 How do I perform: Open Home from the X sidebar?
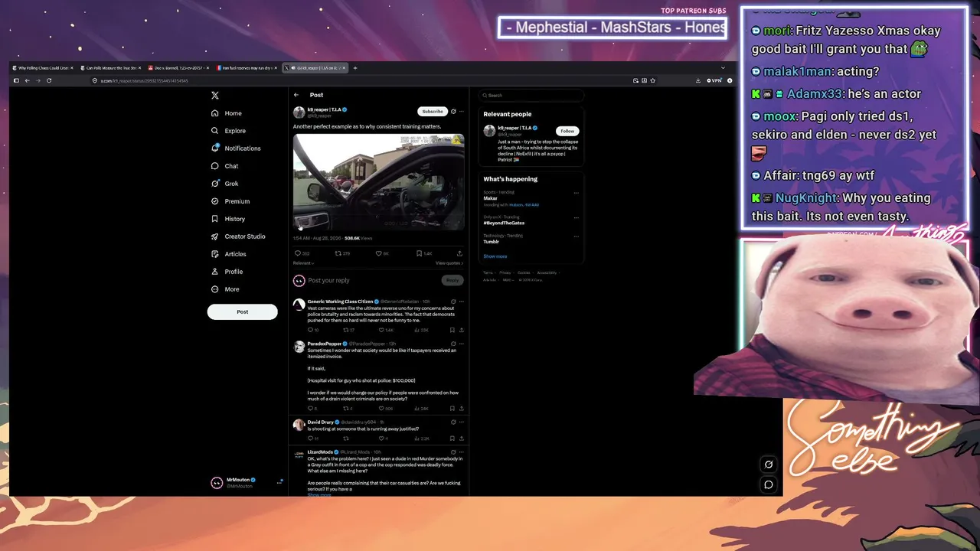tap(227, 113)
